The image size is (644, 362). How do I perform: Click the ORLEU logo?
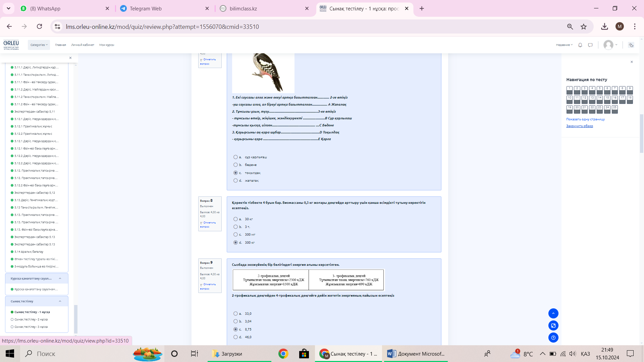[11, 45]
